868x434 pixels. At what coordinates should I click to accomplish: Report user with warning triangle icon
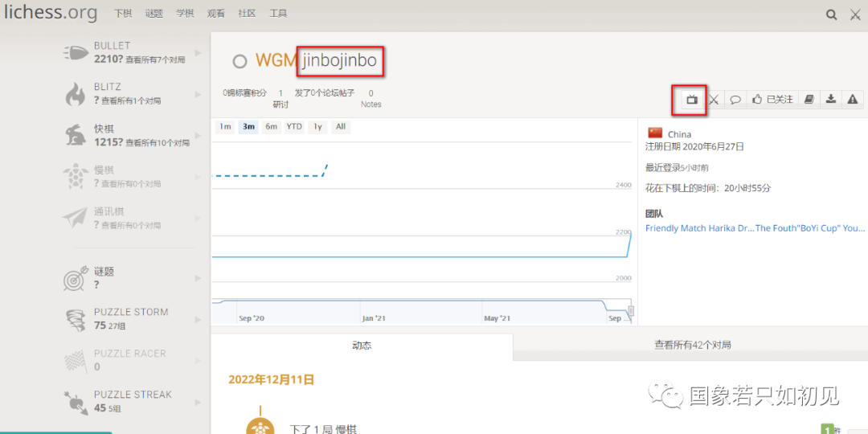pyautogui.click(x=853, y=100)
